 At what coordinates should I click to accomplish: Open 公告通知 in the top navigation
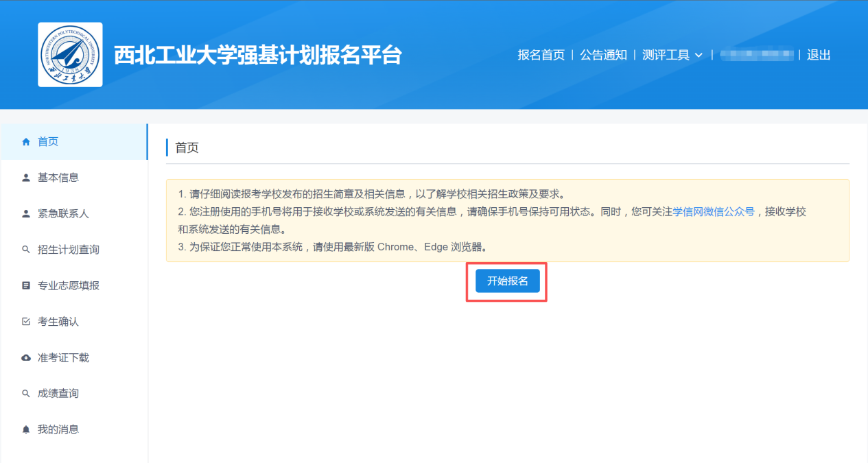pos(603,56)
